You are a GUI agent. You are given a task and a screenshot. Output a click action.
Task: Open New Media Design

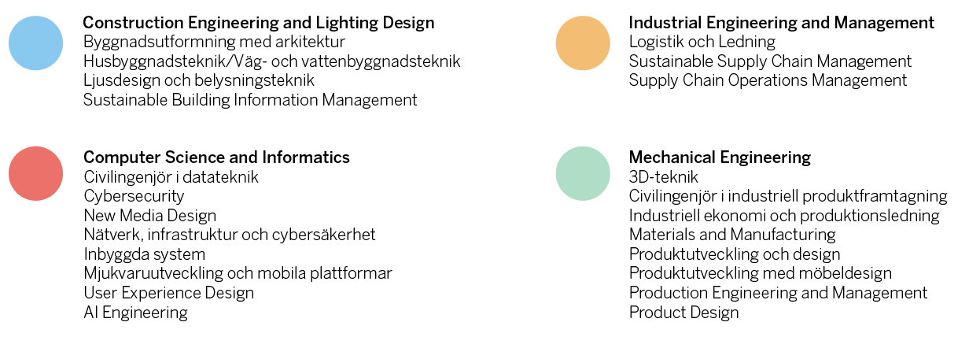(x=149, y=216)
